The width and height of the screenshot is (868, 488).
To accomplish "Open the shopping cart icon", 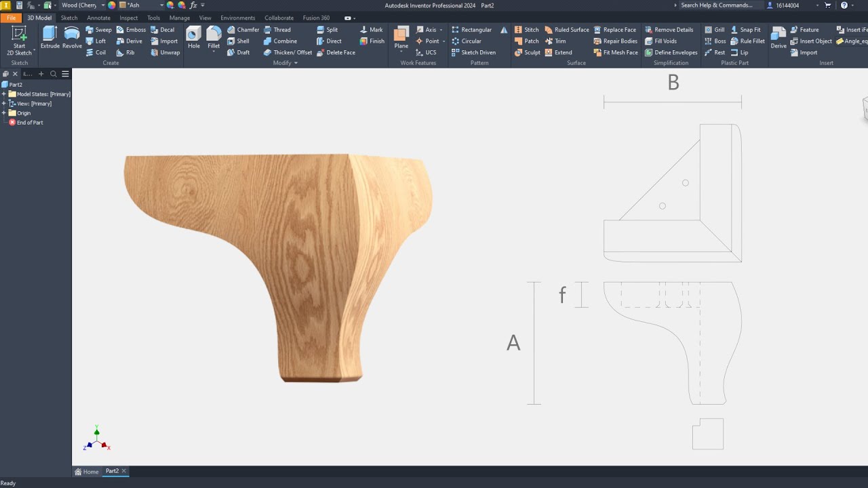I will pos(828,5).
